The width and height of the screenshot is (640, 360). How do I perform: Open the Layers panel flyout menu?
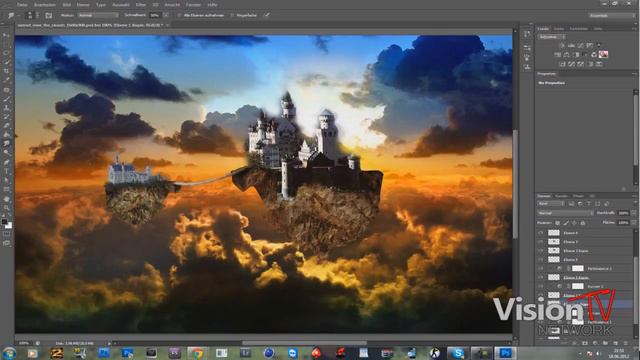point(635,196)
